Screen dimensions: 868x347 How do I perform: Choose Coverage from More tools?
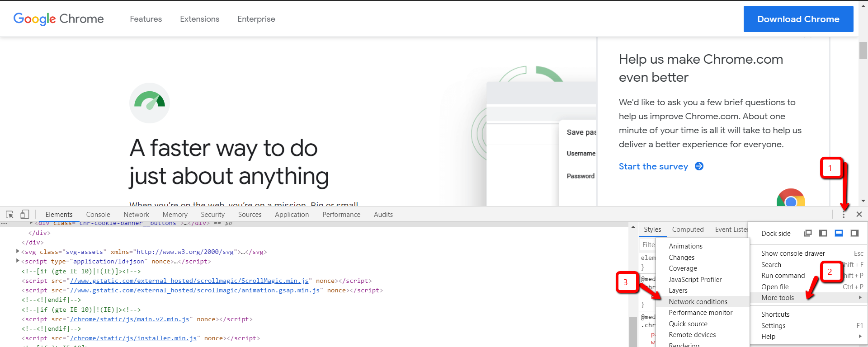point(703,268)
